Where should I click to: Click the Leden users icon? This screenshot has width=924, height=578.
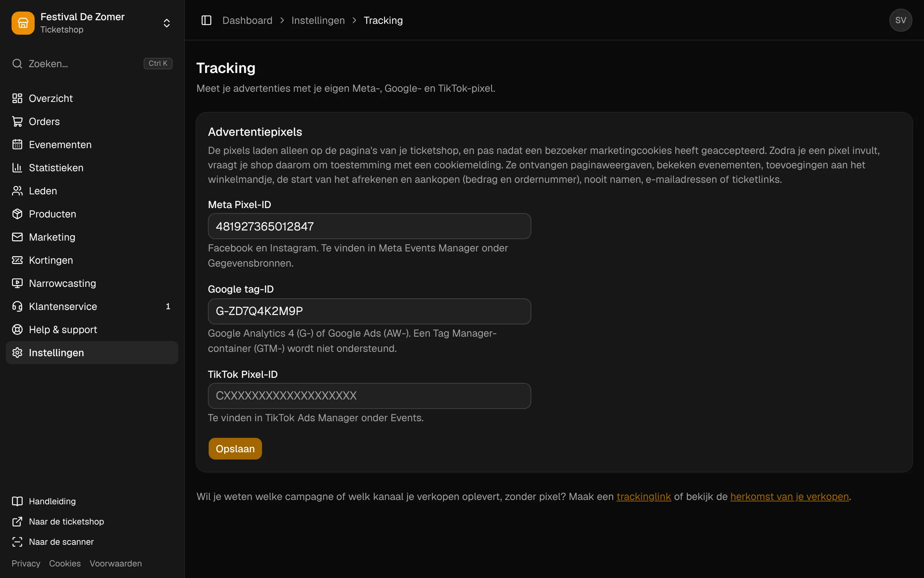(17, 191)
